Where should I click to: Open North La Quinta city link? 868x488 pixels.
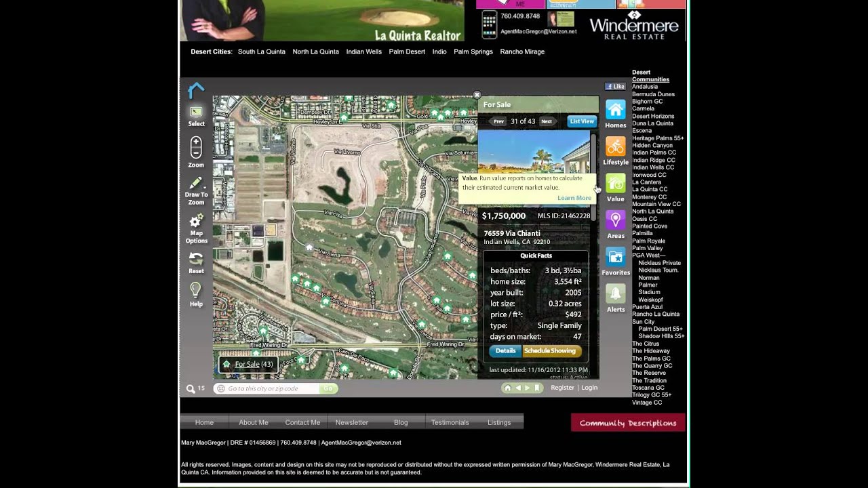pyautogui.click(x=316, y=52)
